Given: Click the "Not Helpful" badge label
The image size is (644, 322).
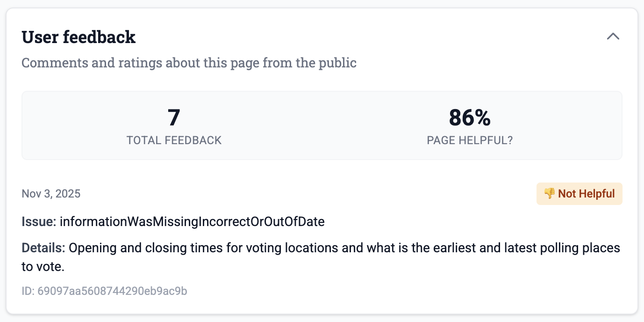Looking at the screenshot, I should 586,194.
